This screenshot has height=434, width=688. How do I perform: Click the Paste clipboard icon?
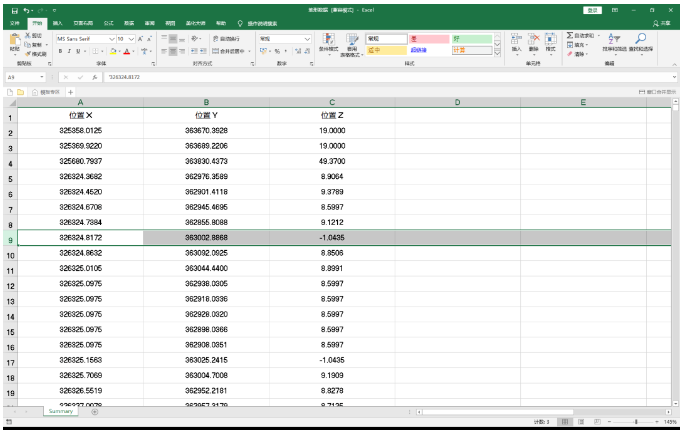click(x=15, y=39)
